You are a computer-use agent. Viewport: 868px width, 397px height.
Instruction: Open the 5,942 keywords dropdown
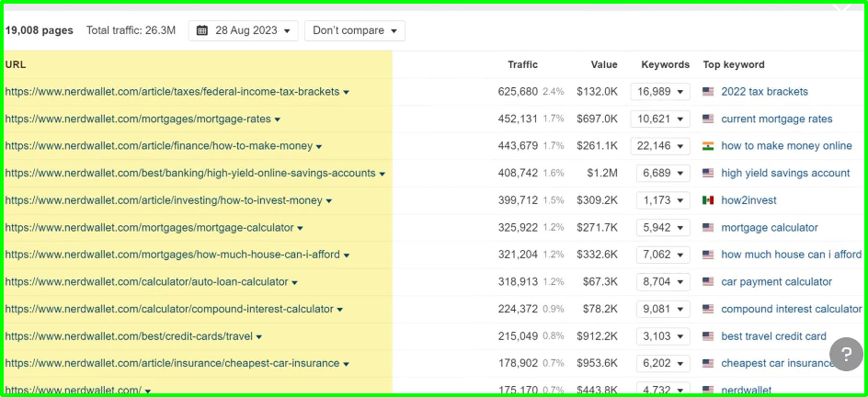tap(663, 227)
